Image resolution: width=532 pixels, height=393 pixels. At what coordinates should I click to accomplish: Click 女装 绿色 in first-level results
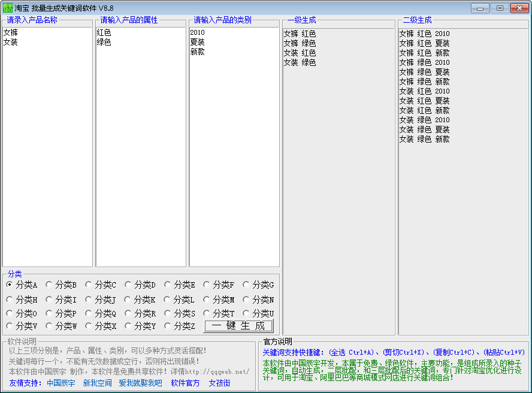click(300, 62)
